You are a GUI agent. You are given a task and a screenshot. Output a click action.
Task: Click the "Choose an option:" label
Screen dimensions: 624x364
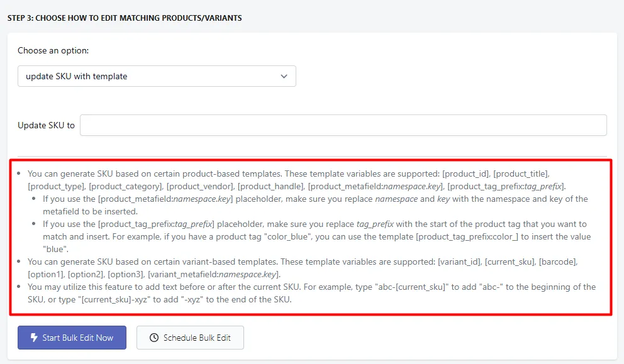tap(53, 50)
